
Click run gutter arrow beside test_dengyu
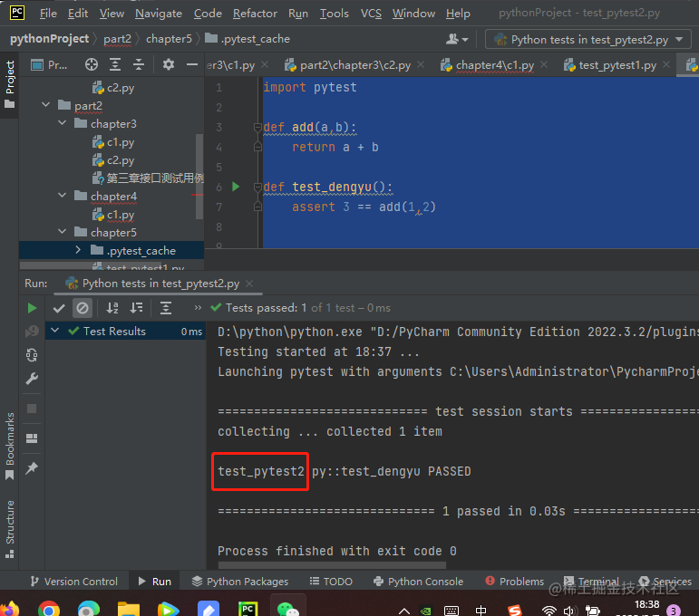(x=236, y=187)
